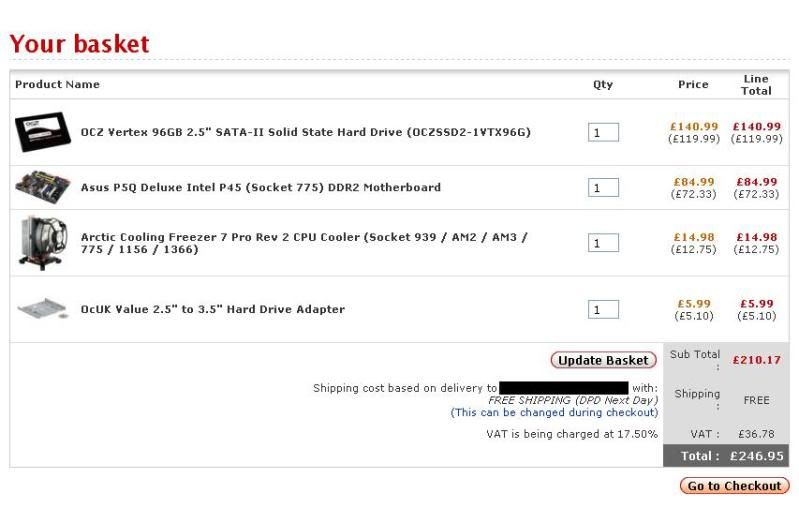
Task: Click the Qty column header
Action: pyautogui.click(x=602, y=85)
